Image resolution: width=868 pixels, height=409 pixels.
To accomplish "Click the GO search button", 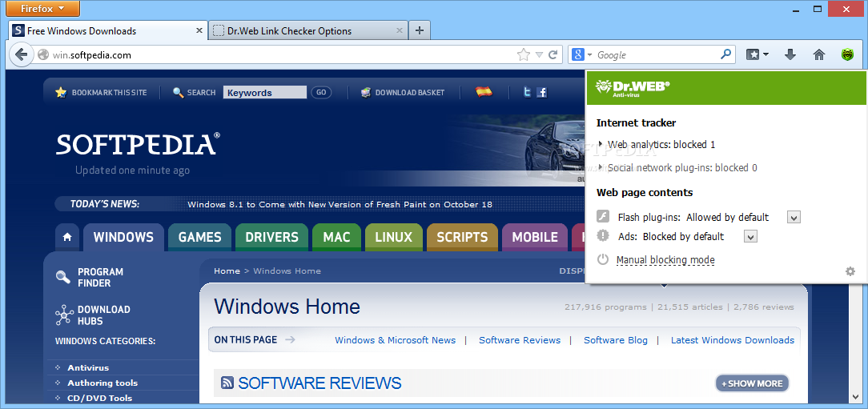I will point(321,92).
